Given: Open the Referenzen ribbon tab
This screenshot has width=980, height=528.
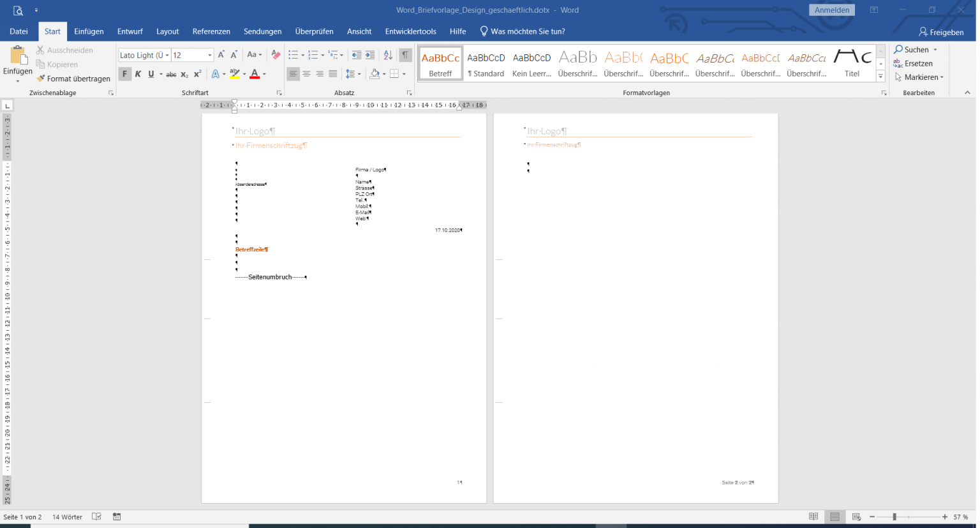Looking at the screenshot, I should click(211, 31).
